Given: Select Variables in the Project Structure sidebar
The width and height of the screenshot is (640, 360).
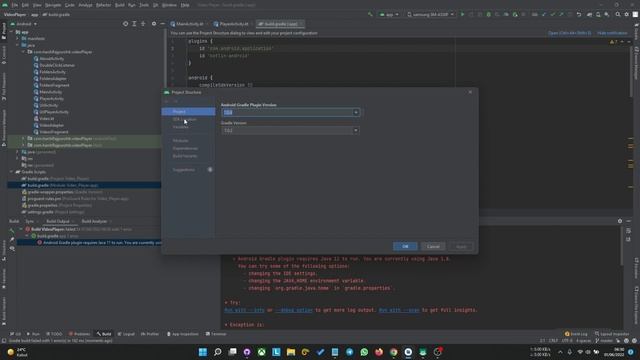Looking at the screenshot, I should (180, 127).
